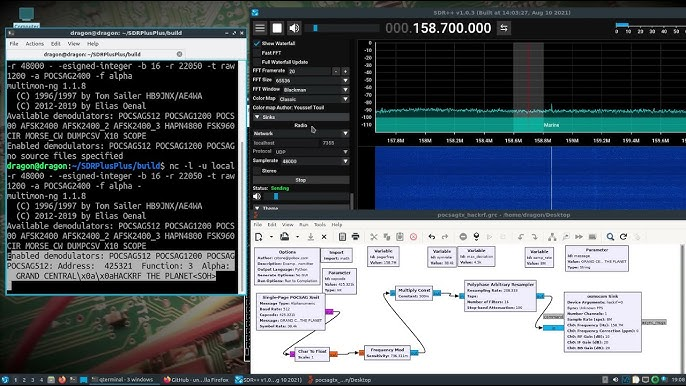Open Edit menu in terminal window
This screenshot has height=386, width=686.
pyautogui.click(x=56, y=44)
